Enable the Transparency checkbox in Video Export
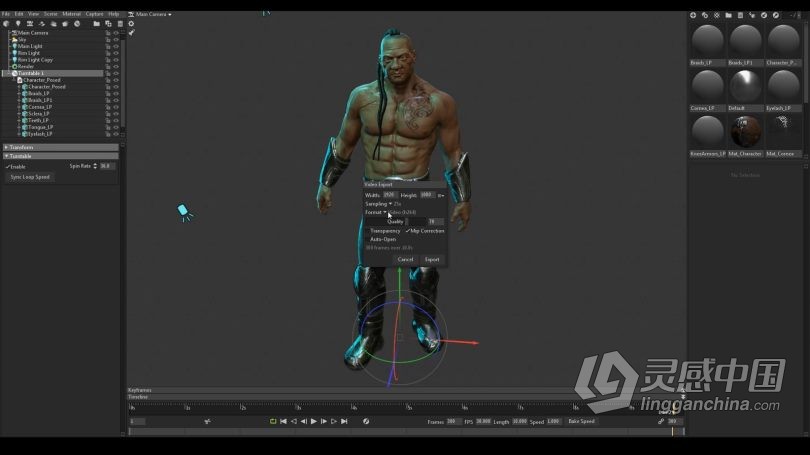This screenshot has height=455, width=810. [x=367, y=231]
